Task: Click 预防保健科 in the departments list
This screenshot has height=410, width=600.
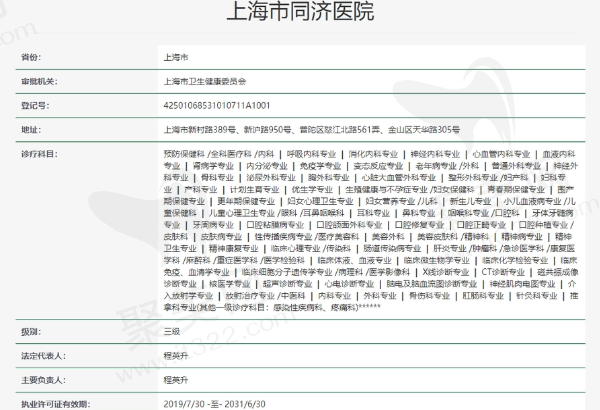Action: point(184,154)
